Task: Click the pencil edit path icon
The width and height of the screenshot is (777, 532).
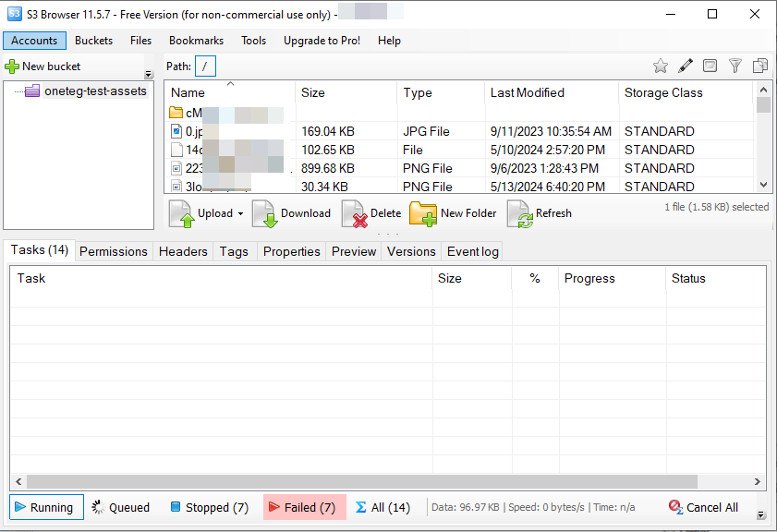Action: click(x=686, y=66)
